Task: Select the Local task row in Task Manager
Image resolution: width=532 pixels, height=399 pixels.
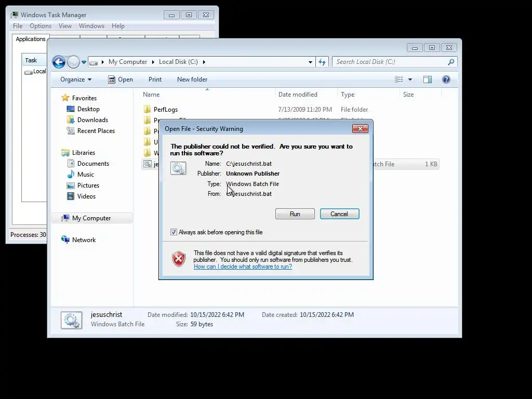Action: 35,71
